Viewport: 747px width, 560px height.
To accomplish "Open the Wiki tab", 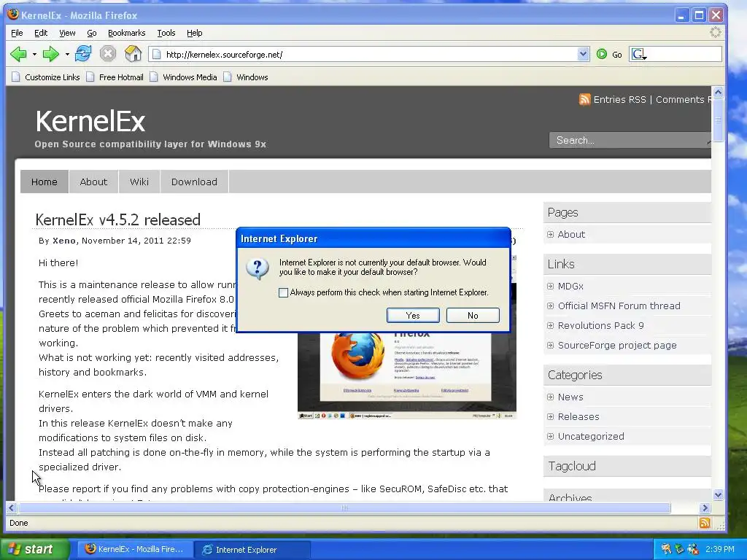I will 139,182.
